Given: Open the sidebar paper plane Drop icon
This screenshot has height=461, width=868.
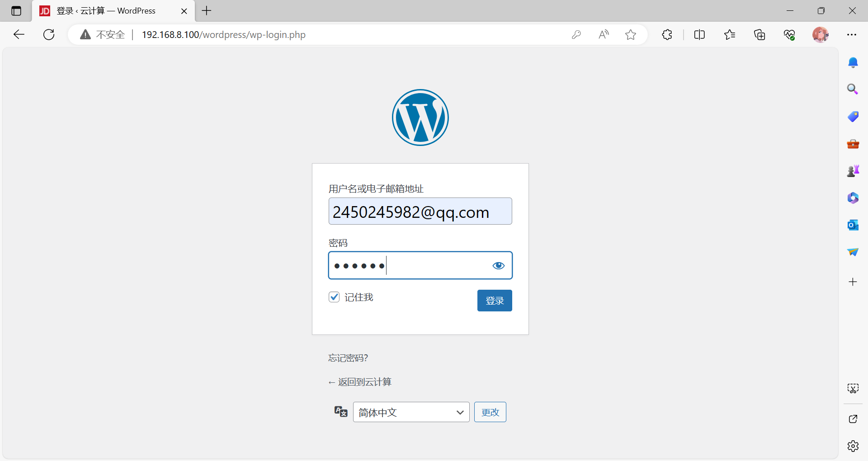Looking at the screenshot, I should (853, 252).
